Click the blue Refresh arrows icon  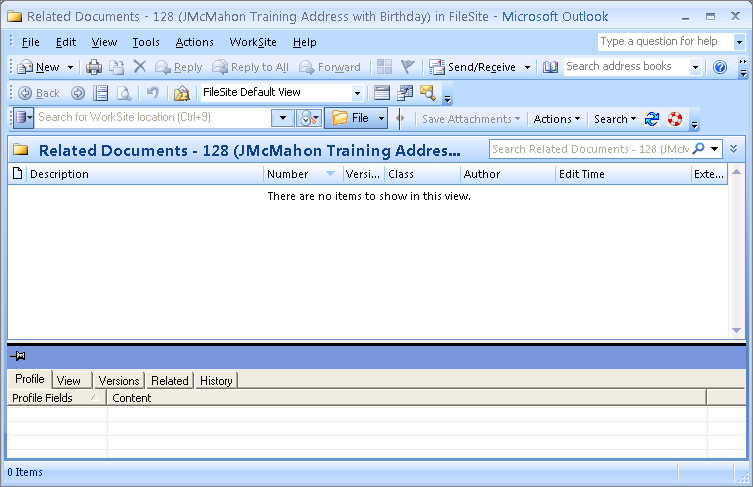652,119
